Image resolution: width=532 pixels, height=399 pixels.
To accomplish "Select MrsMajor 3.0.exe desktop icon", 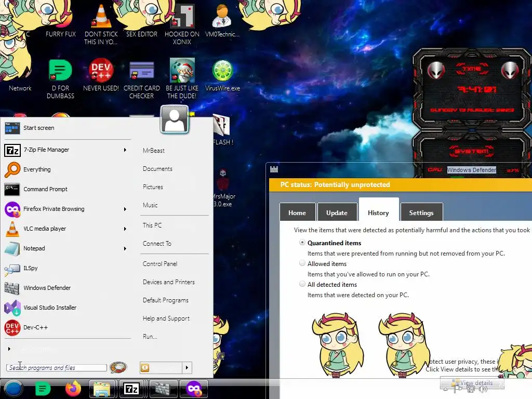I will pyautogui.click(x=223, y=188).
